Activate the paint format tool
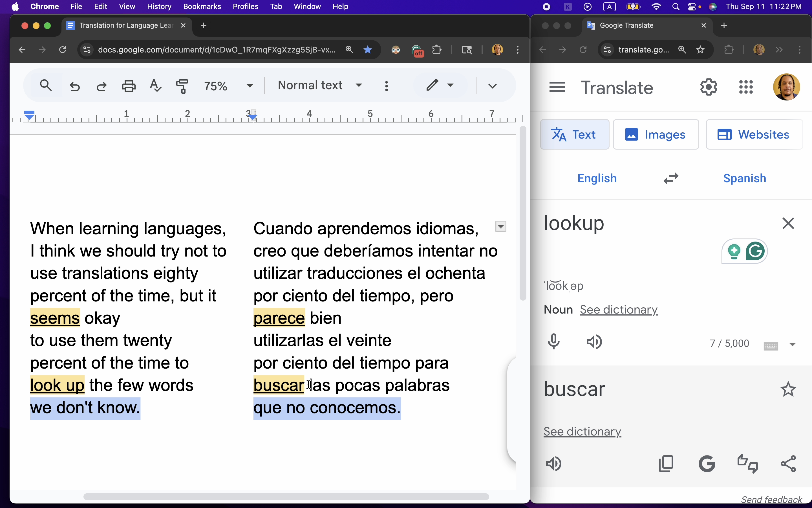The image size is (812, 508). pos(182,86)
